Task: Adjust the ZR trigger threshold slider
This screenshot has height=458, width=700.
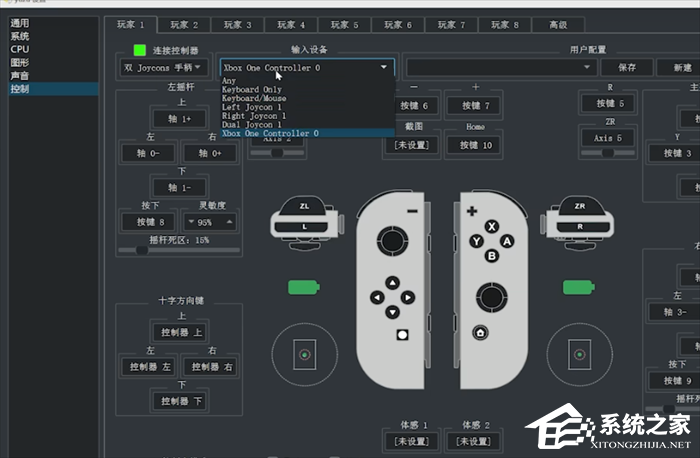Action: coord(608,153)
